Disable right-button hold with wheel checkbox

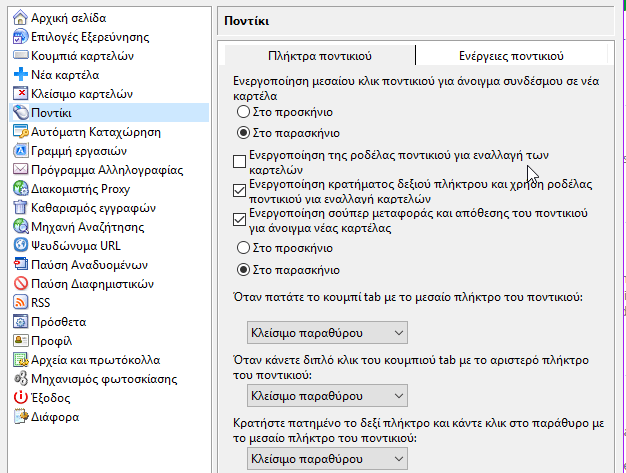click(239, 190)
